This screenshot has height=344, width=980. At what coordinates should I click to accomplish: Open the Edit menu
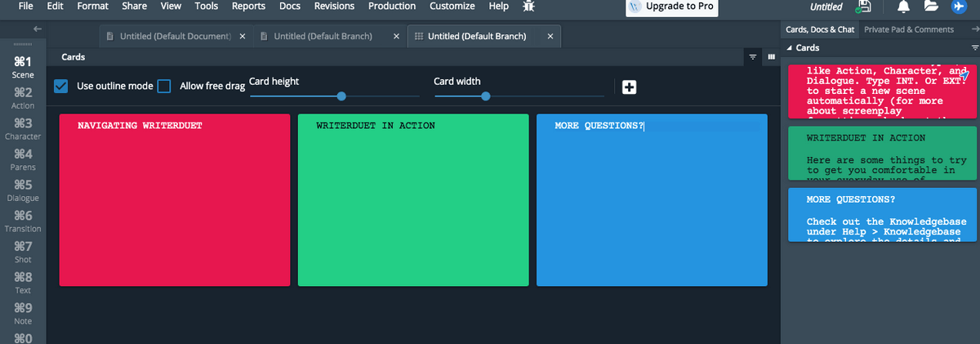click(55, 6)
